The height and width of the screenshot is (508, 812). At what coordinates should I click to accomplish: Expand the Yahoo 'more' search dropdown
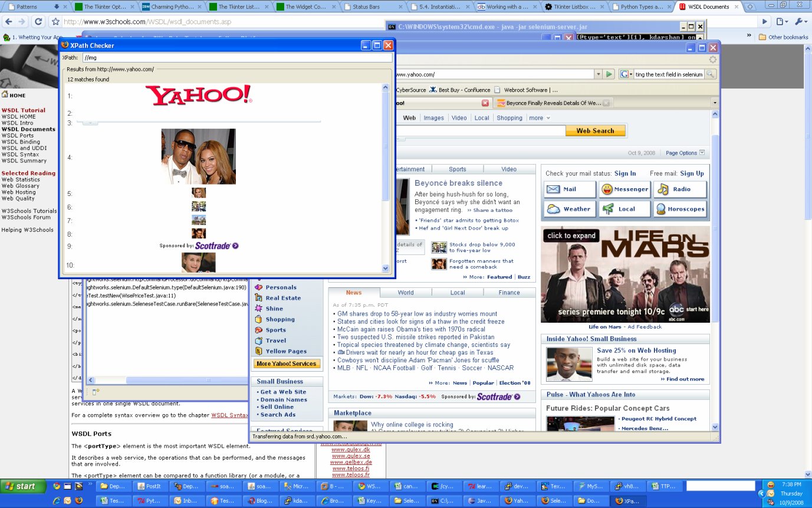pos(539,118)
